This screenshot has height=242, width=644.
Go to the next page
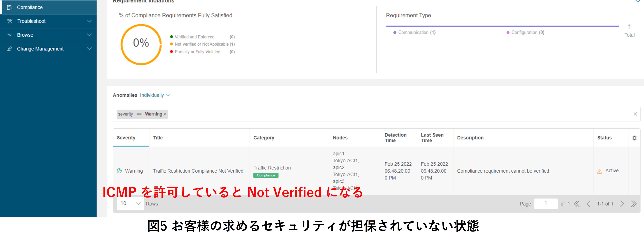tap(622, 204)
